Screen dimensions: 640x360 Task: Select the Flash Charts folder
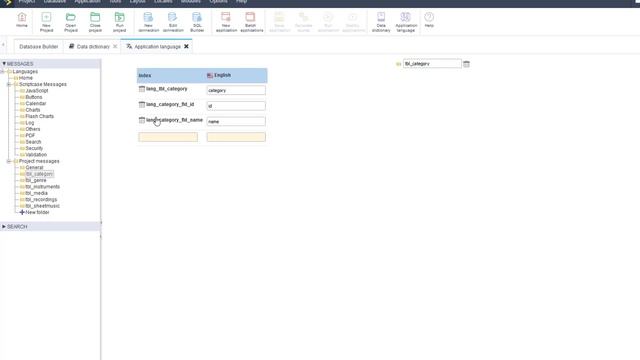(x=40, y=116)
